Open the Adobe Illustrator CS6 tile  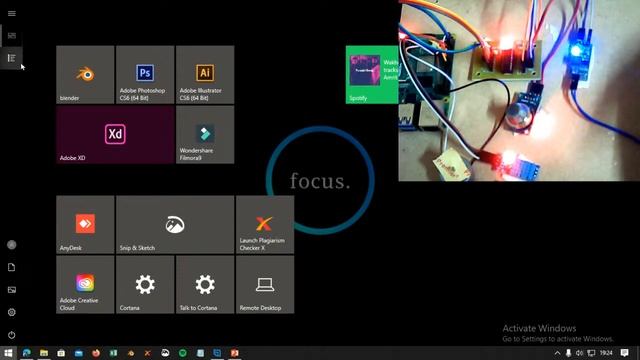tap(205, 75)
